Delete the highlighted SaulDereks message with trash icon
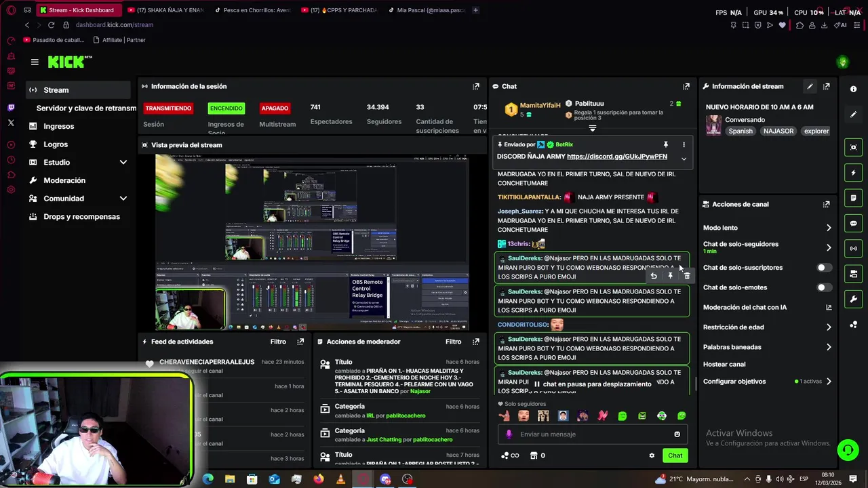The height and width of the screenshot is (488, 868). point(687,276)
